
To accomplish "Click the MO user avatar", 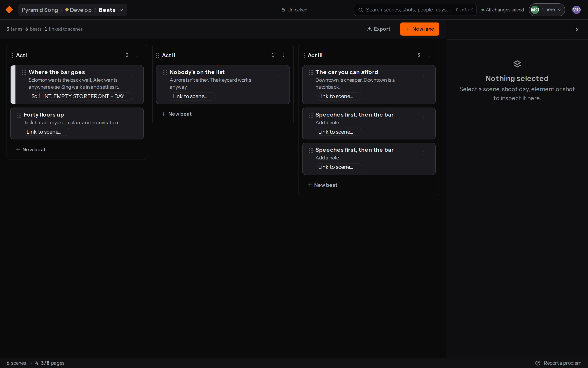I will point(576,10).
